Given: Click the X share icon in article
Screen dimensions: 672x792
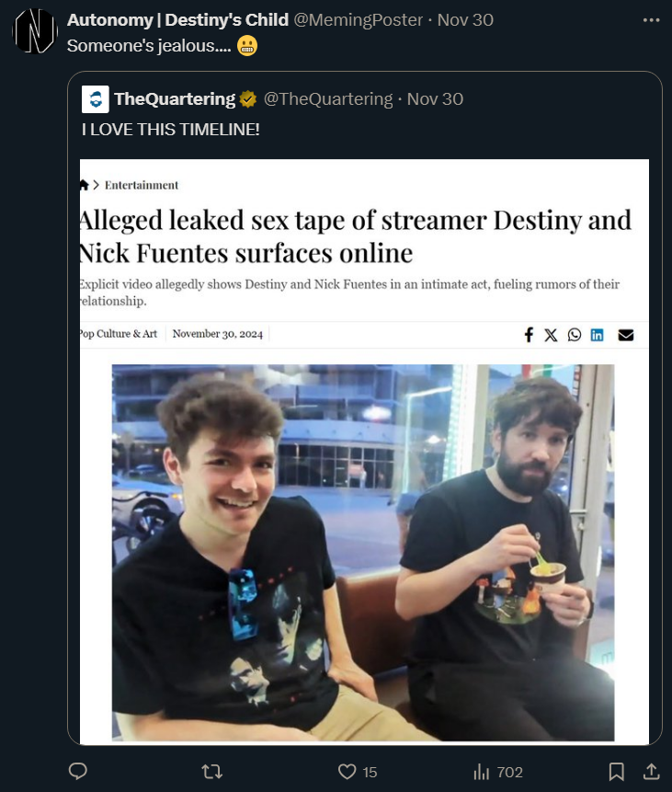Looking at the screenshot, I should (x=551, y=335).
